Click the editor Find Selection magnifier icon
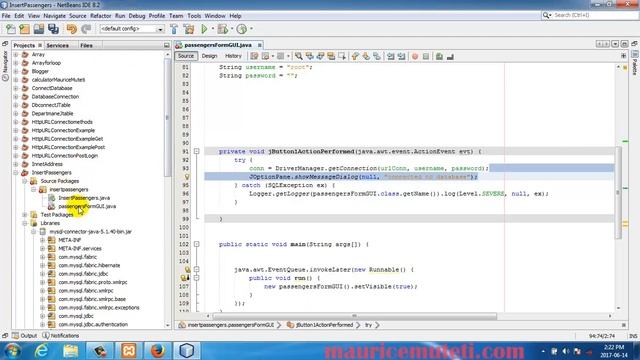The image size is (640, 360). [299, 56]
